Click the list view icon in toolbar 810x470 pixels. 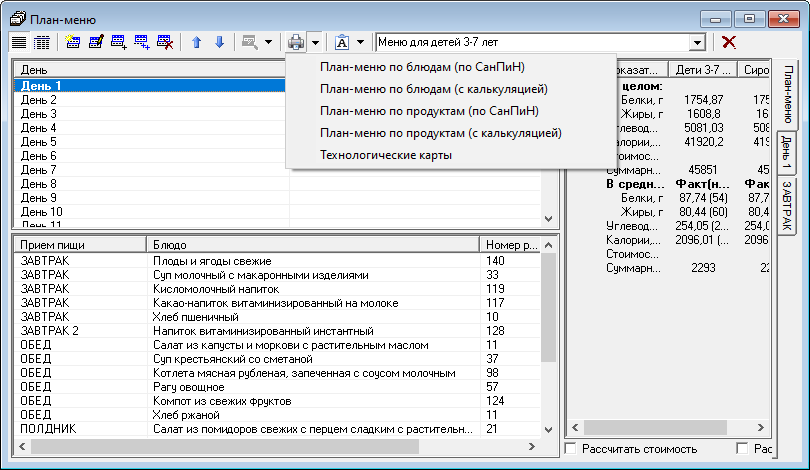tap(19, 42)
